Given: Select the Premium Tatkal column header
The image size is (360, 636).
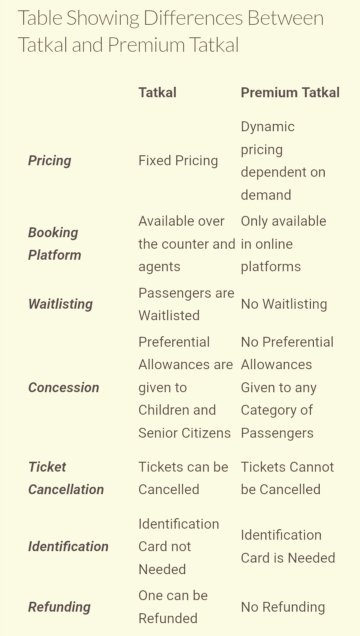Looking at the screenshot, I should [x=290, y=92].
